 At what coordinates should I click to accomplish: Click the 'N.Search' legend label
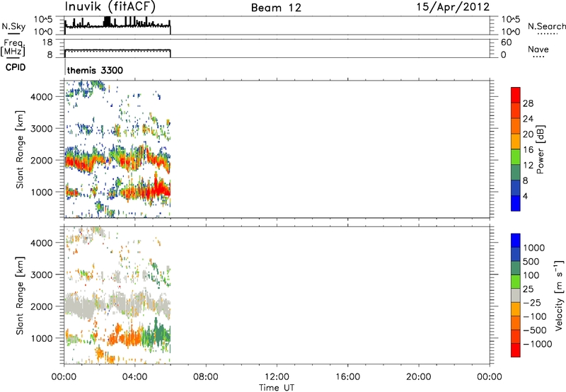tap(547, 26)
